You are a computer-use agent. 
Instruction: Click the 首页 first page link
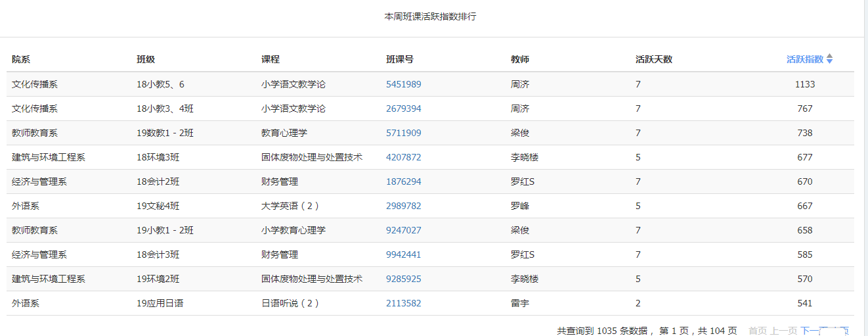point(757,331)
